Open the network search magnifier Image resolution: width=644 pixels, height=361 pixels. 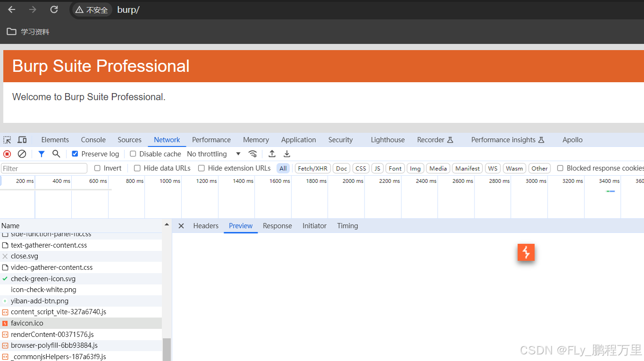pos(56,154)
